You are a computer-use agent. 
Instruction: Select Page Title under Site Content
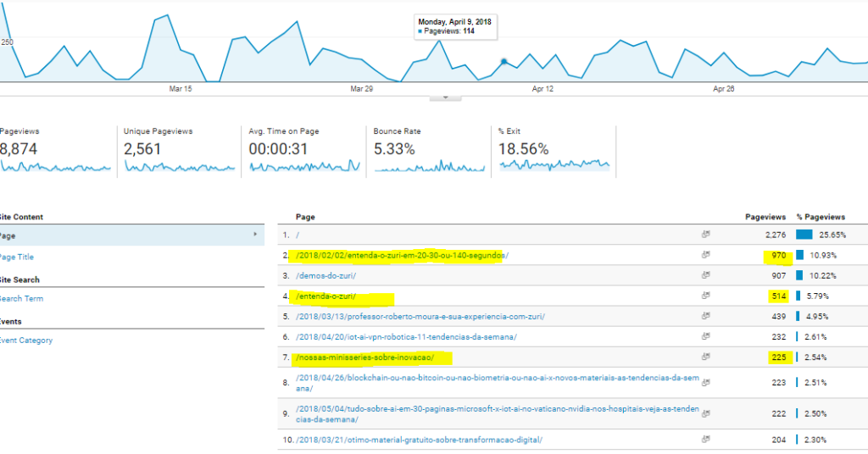pos(17,257)
